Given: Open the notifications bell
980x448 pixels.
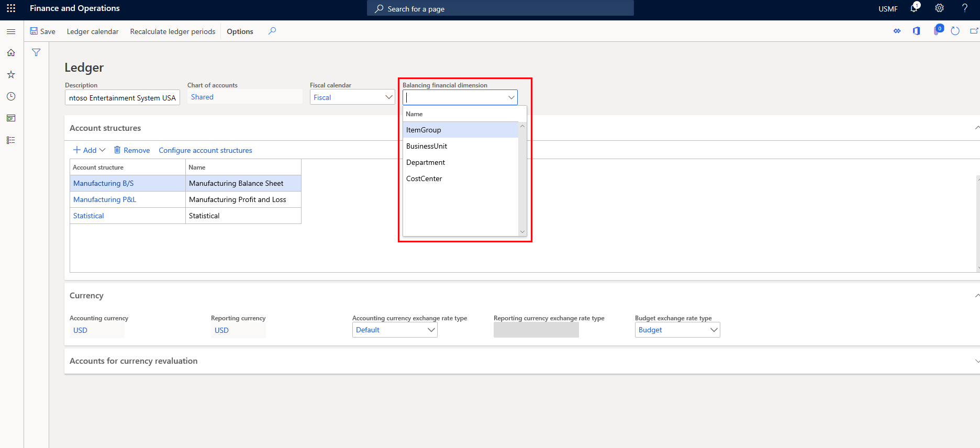Looking at the screenshot, I should click(x=915, y=8).
